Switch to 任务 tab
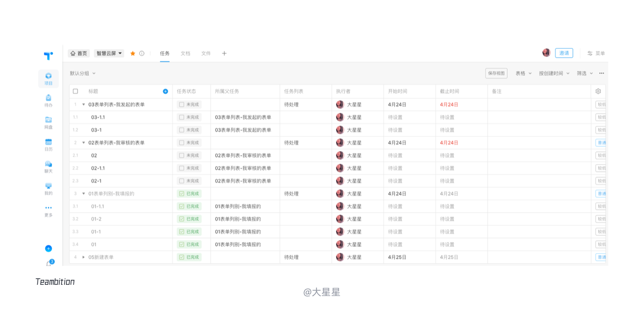Viewport: 644px width, 309px height. pyautogui.click(x=165, y=53)
